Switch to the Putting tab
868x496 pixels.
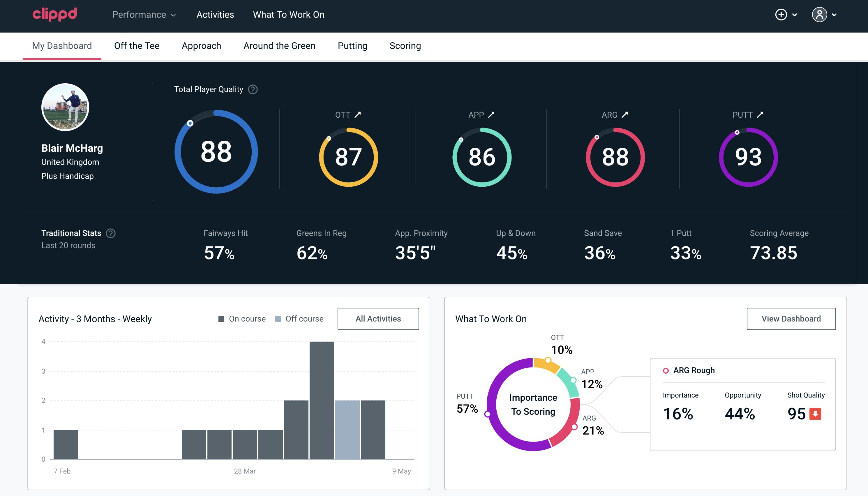352,45
